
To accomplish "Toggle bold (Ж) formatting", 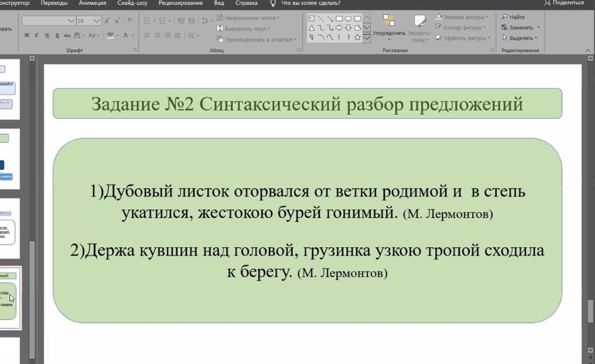I will pos(27,36).
